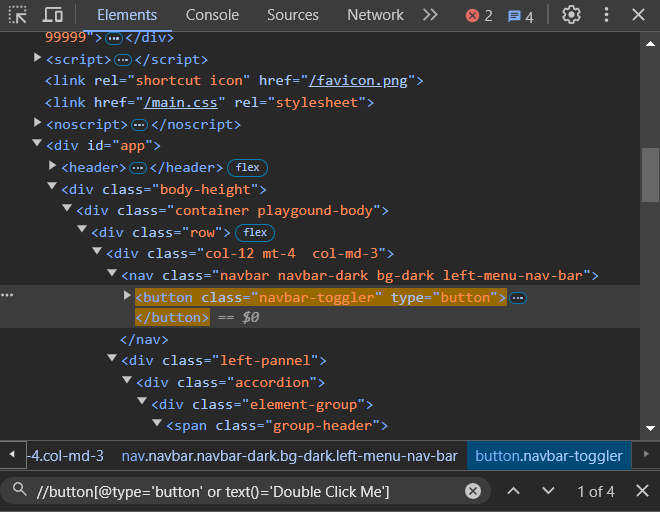
Task: Select nav.navbar breadcrumb item
Action: coord(289,456)
